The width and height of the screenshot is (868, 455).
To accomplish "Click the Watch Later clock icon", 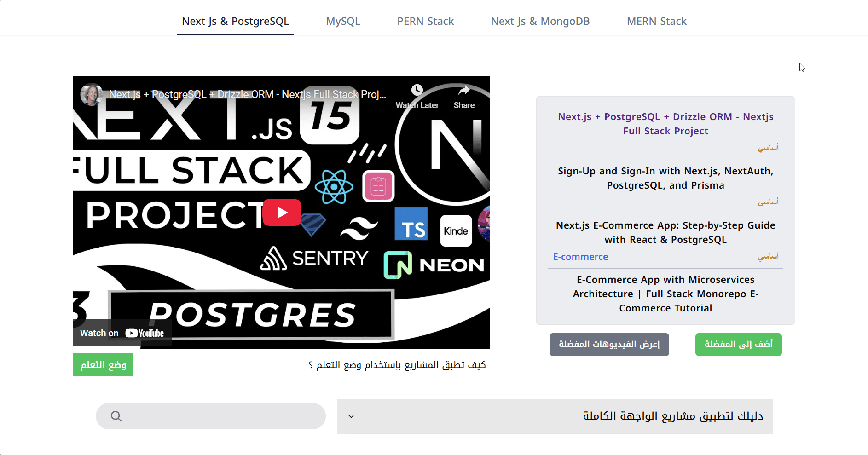I will point(417,90).
